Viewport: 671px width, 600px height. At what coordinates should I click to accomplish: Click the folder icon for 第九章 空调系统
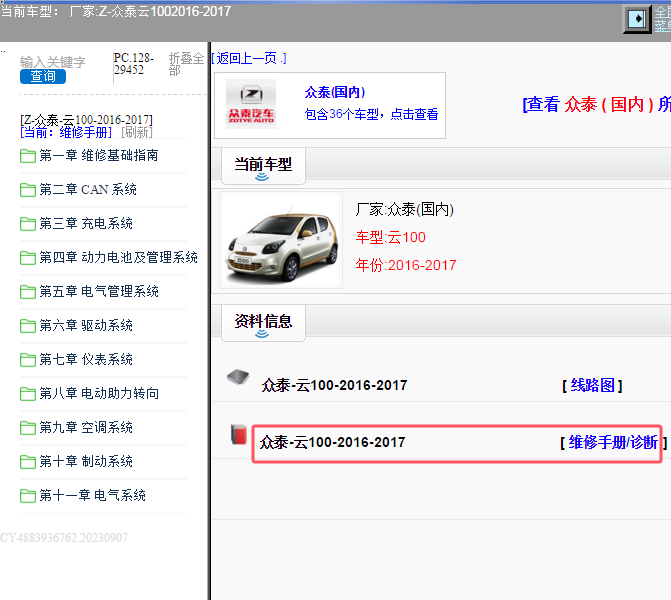pos(28,428)
